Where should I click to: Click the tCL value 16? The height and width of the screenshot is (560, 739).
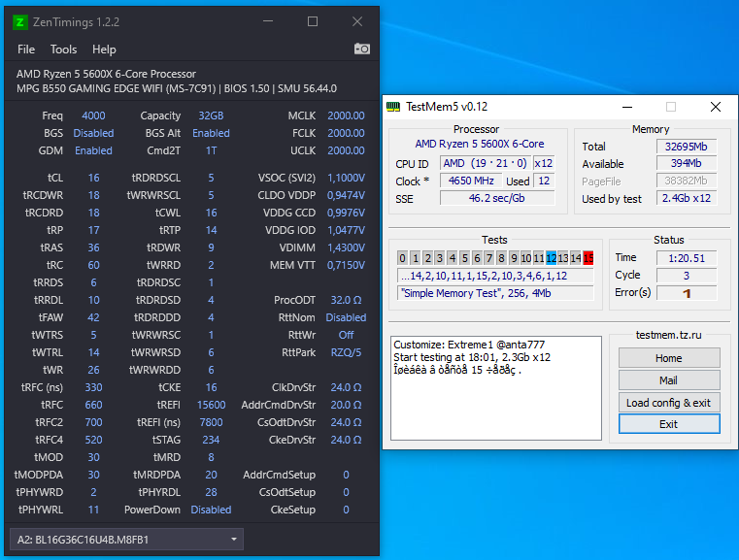[x=93, y=178]
